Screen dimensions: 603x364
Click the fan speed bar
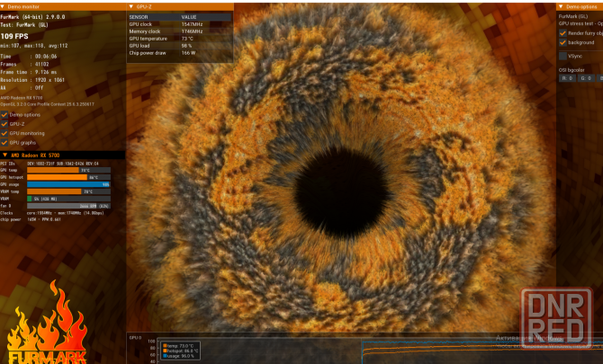(68, 206)
